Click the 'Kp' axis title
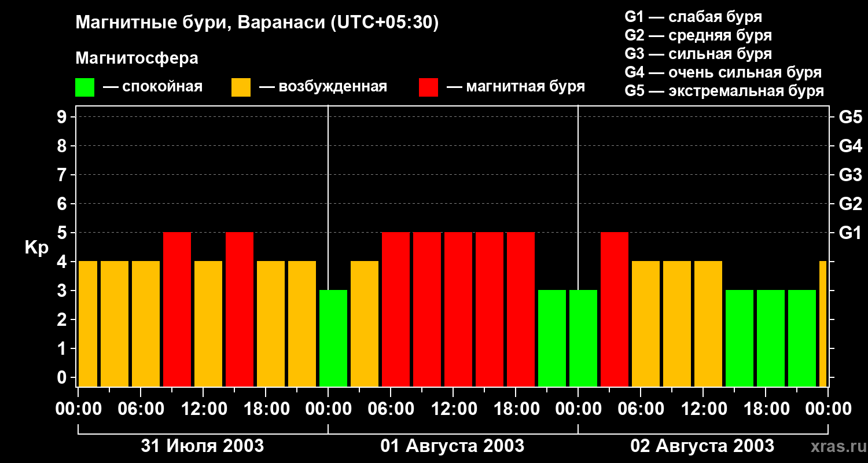 [x=36, y=248]
